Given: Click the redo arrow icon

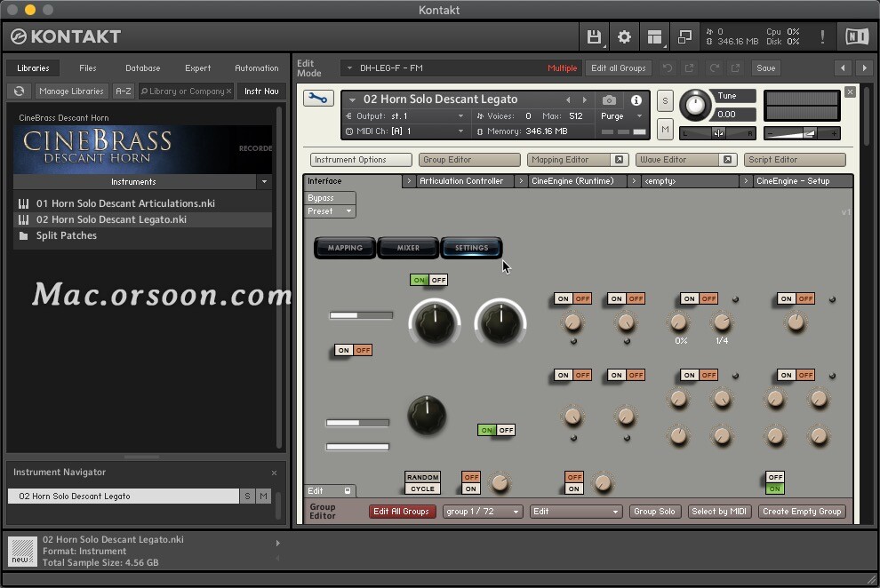Looking at the screenshot, I should tap(714, 68).
